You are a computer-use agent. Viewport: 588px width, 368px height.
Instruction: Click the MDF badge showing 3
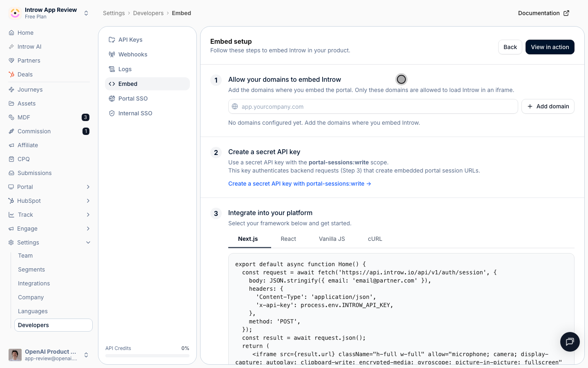(85, 117)
